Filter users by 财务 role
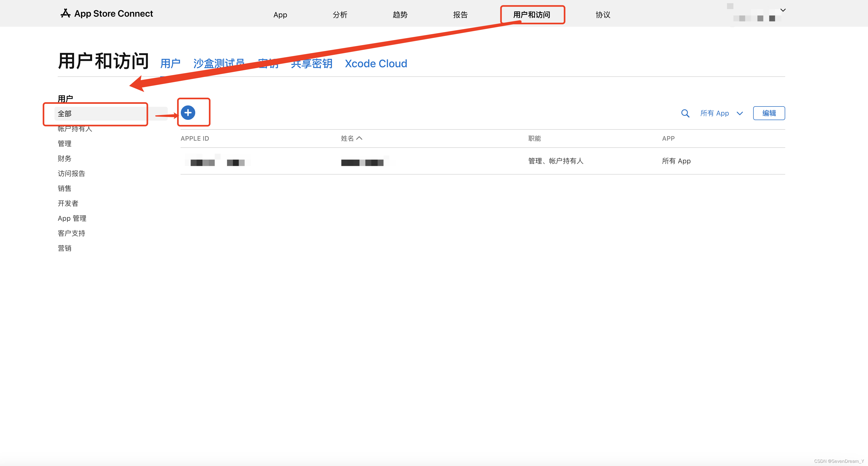 coord(64,159)
